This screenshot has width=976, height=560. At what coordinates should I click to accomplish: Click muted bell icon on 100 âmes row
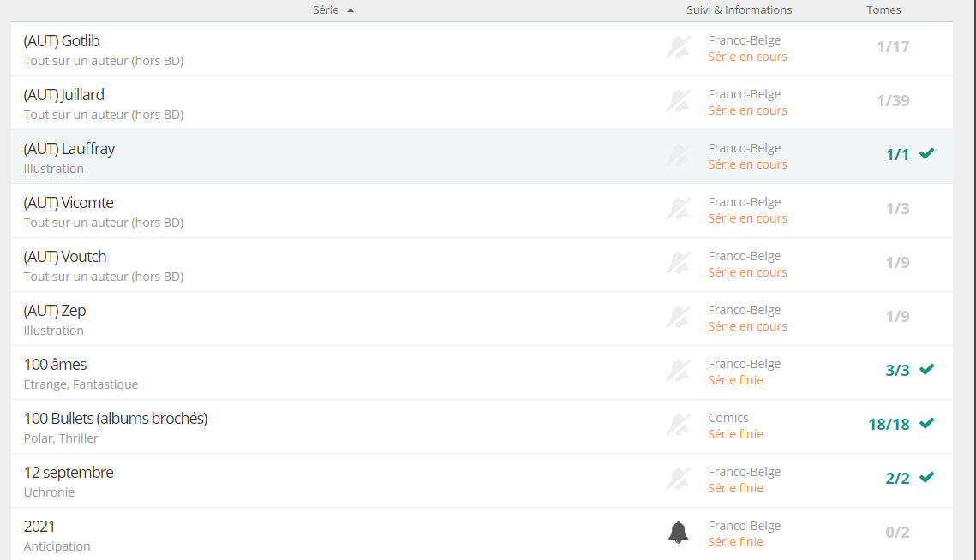coord(678,372)
